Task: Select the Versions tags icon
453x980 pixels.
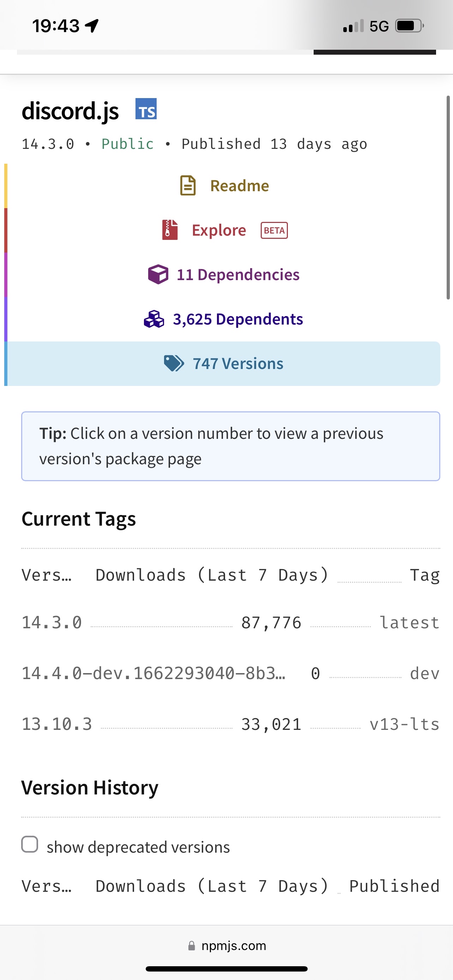Action: pos(174,363)
